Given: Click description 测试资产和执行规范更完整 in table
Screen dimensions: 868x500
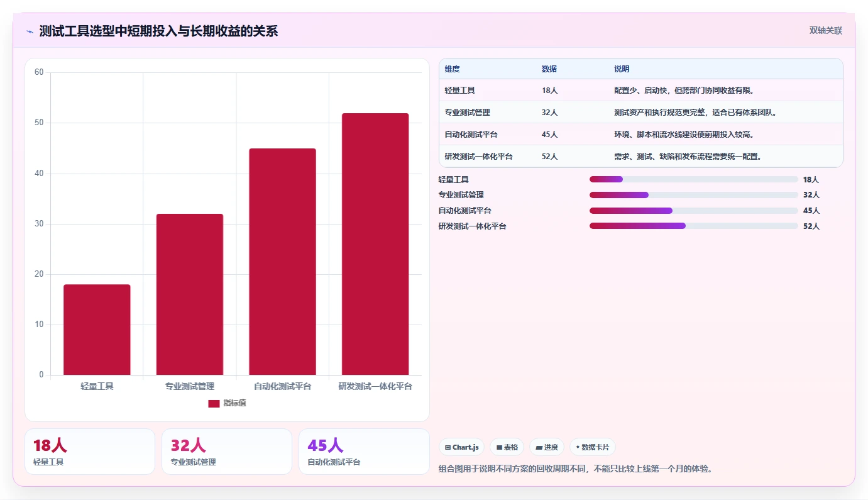Looking at the screenshot, I should (697, 113).
